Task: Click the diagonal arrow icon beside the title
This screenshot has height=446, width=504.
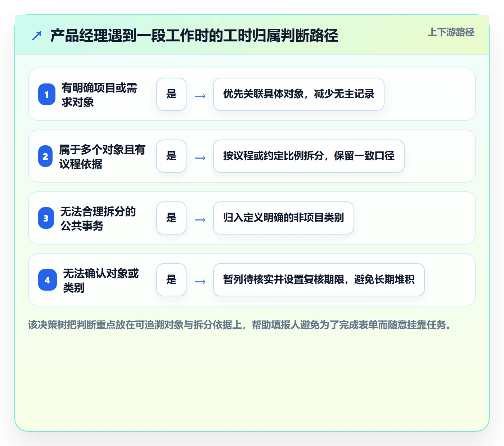Action: (37, 36)
